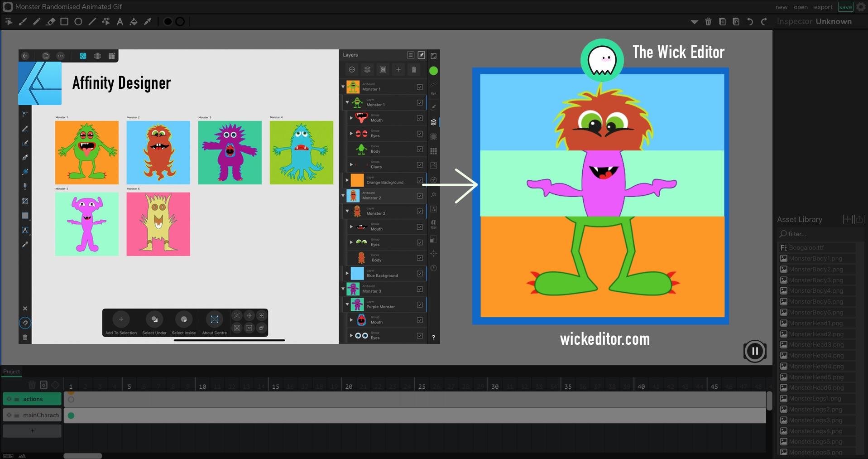Select the Brush tool
The width and height of the screenshot is (868, 459).
23,21
